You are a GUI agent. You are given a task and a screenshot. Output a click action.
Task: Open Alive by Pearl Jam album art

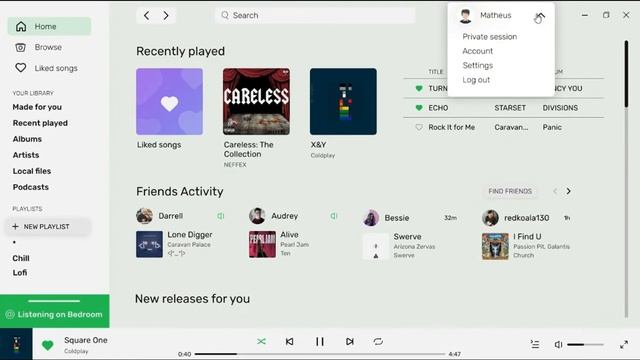point(262,244)
